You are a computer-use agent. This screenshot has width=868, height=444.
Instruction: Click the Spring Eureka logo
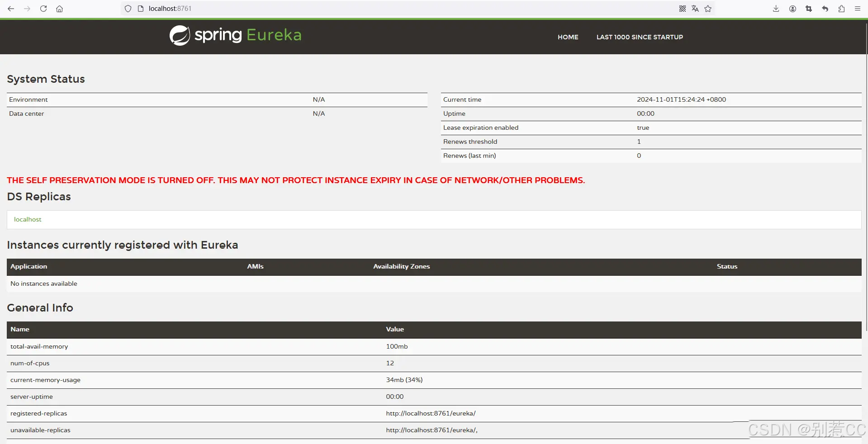click(235, 35)
